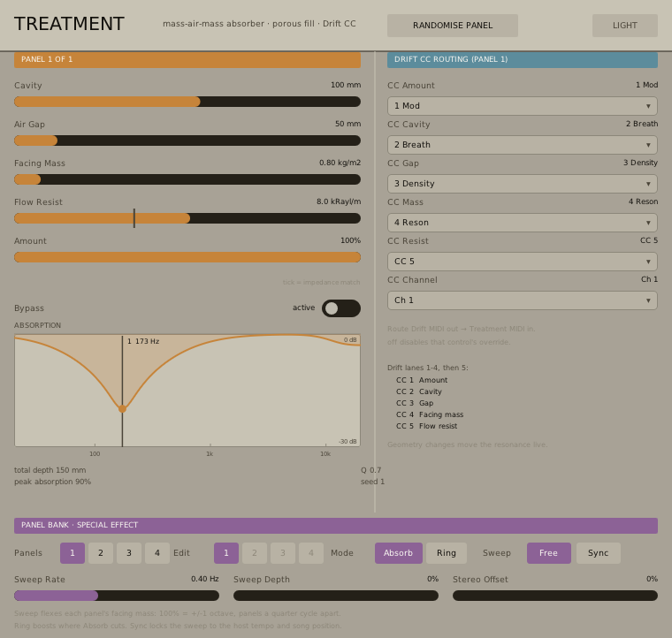Viewport: 672px width, 638px height.
Task: Choose a channel in CC Channel dropdown
Action: click(x=523, y=300)
